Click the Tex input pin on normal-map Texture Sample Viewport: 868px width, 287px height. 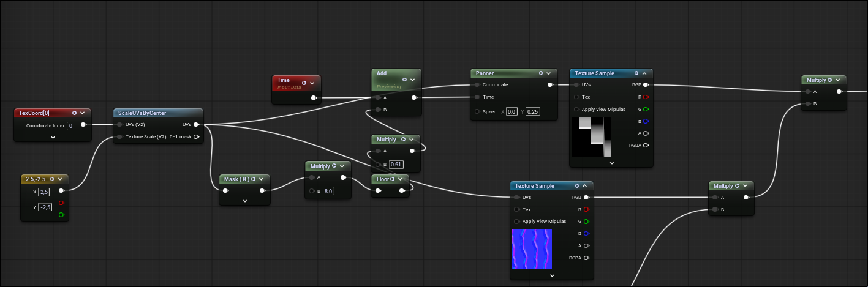517,209
